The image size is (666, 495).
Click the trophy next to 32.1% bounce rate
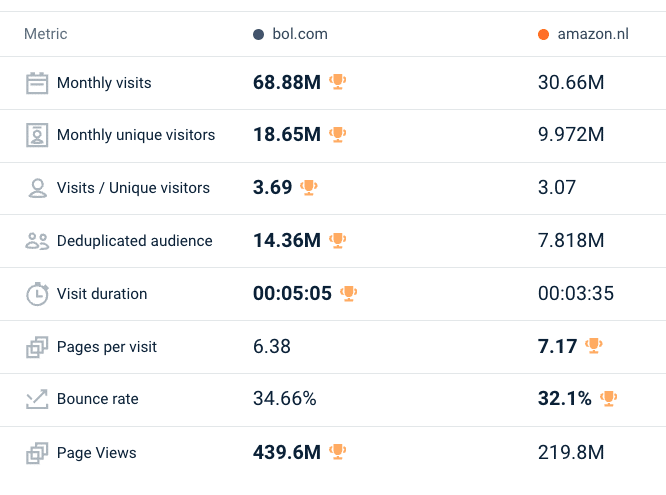(608, 398)
